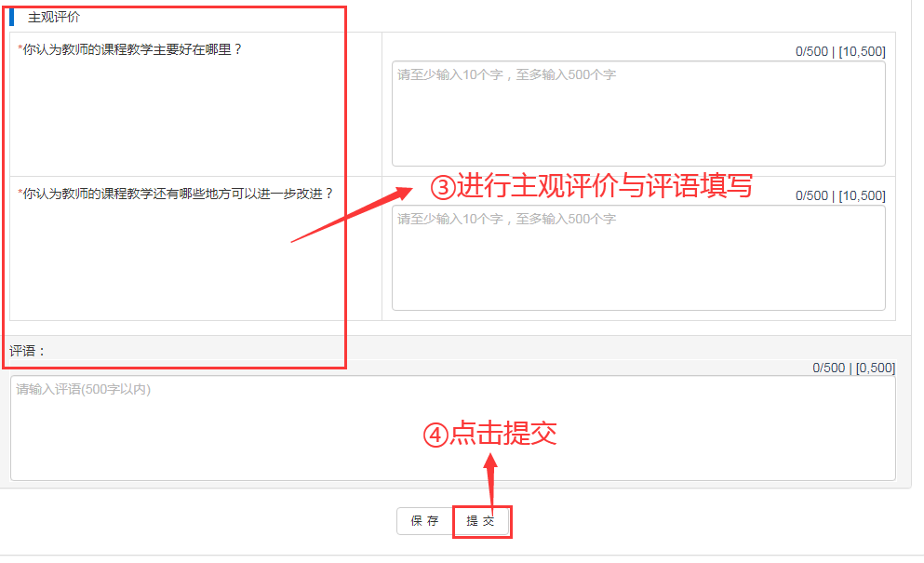Click the question 你认为教师的课程教学主要好在哪里
Image resolution: width=924 pixels, height=563 pixels.
(132, 49)
